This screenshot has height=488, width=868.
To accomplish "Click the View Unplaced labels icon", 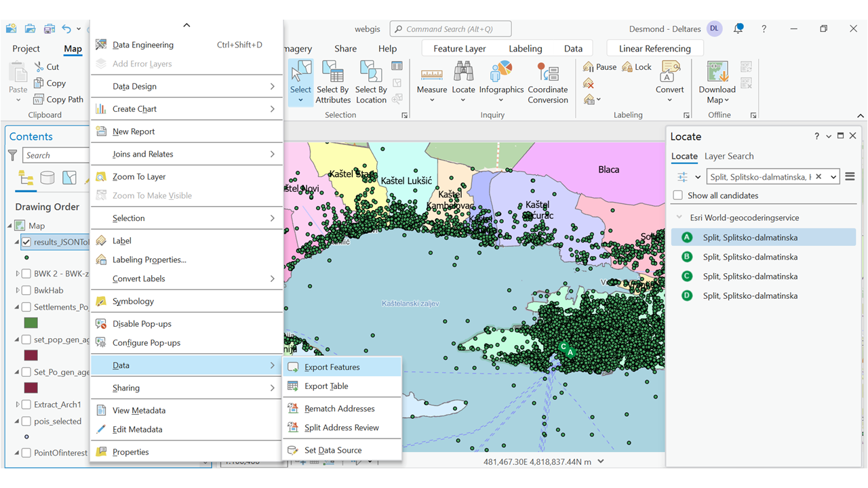I will click(589, 83).
